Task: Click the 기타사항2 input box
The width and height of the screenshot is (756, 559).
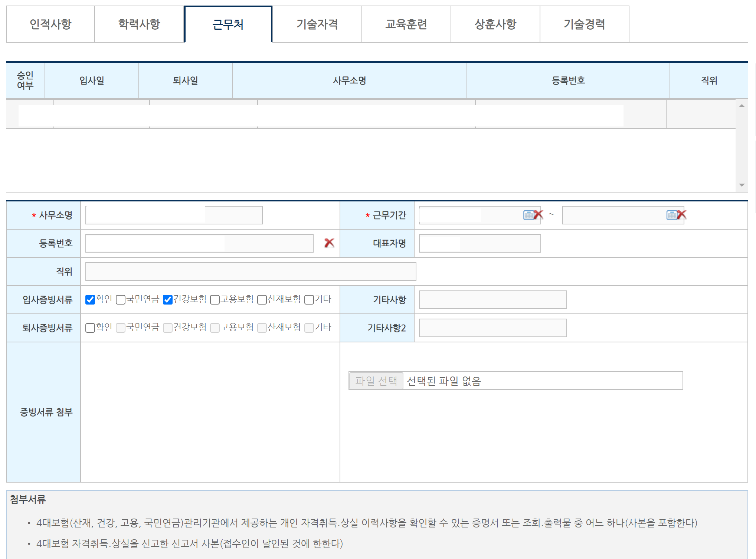Action: (492, 328)
